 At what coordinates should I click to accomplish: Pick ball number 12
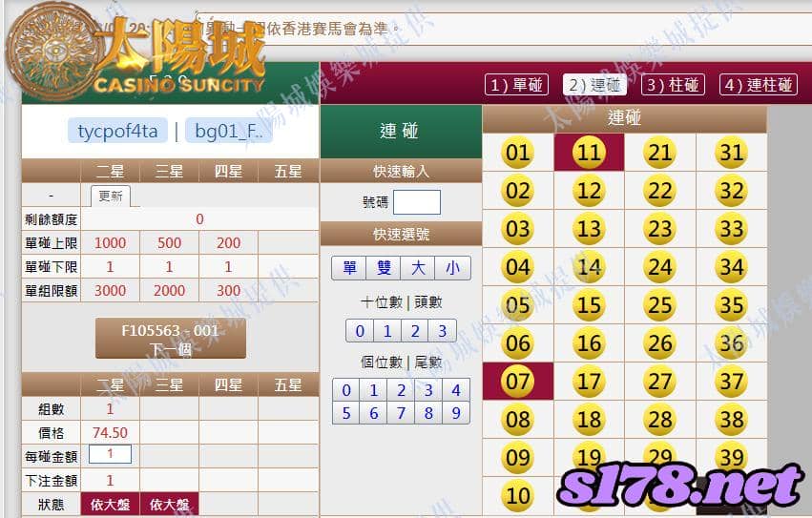589,191
